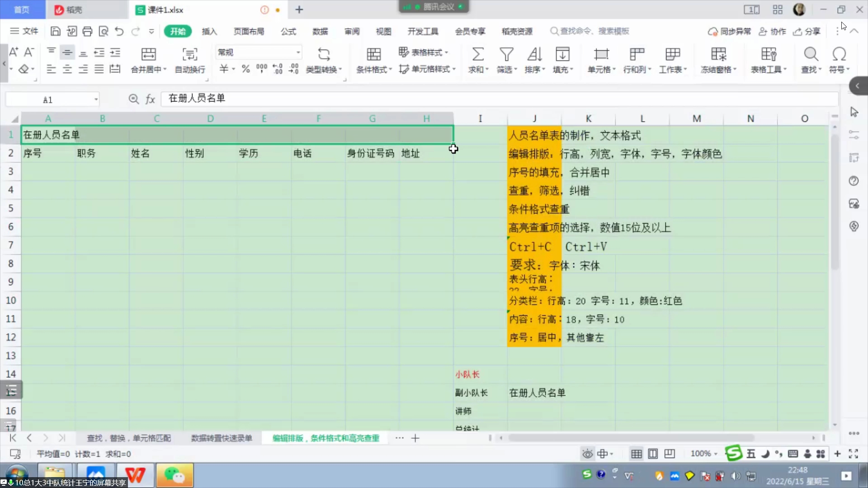
Task: Select the Table Style/表格样式 icon
Action: click(404, 52)
